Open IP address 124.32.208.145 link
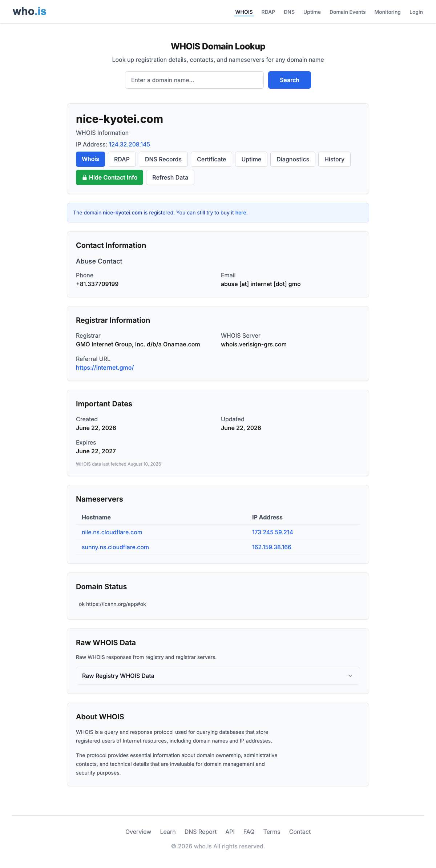Viewport: 436px width, 868px height. pyautogui.click(x=129, y=144)
